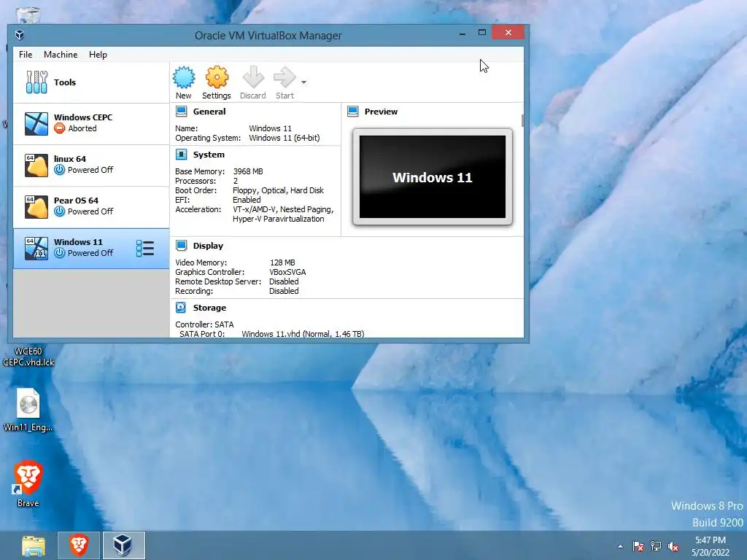The height and width of the screenshot is (560, 747).
Task: Click the details pane vertical scrollbar
Action: 522,120
